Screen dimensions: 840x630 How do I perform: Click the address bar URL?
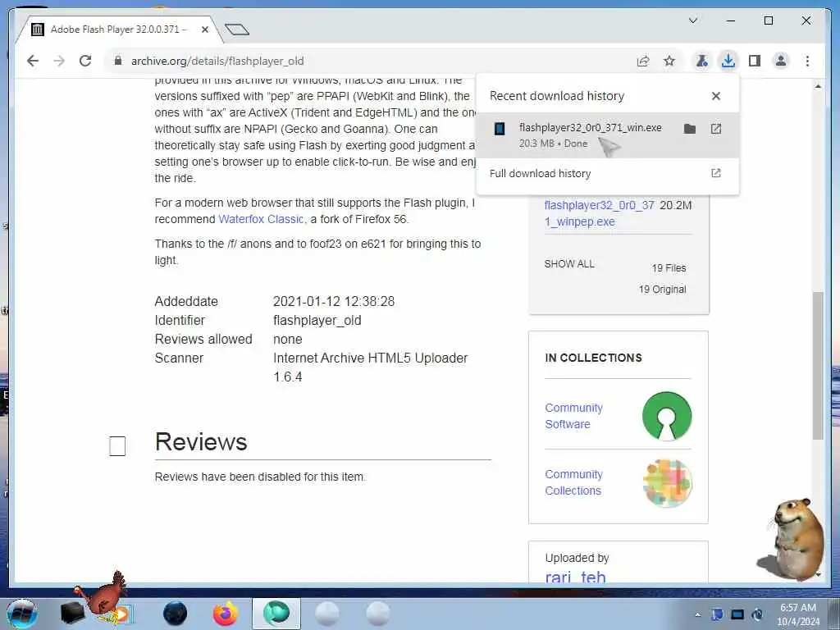coord(217,61)
